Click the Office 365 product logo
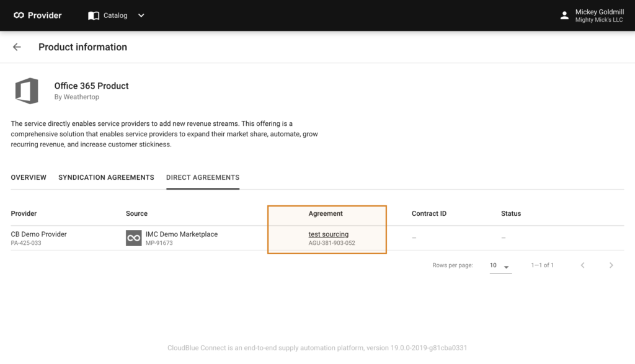This screenshot has width=635, height=364. pos(27,91)
